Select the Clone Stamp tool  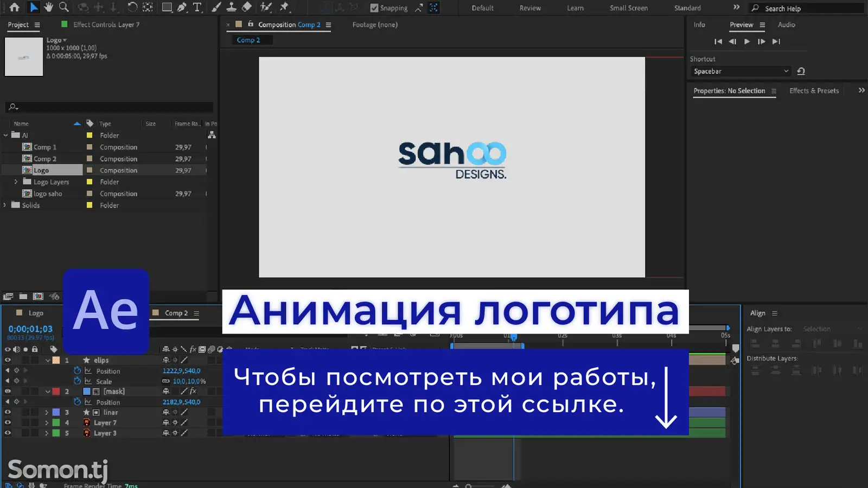point(231,8)
